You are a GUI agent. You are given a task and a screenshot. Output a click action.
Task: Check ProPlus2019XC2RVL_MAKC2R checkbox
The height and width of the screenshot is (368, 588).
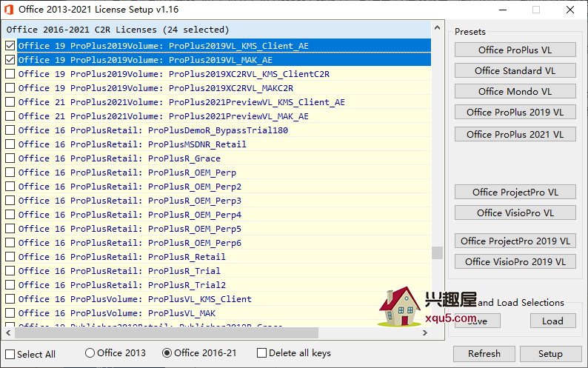pos(10,88)
